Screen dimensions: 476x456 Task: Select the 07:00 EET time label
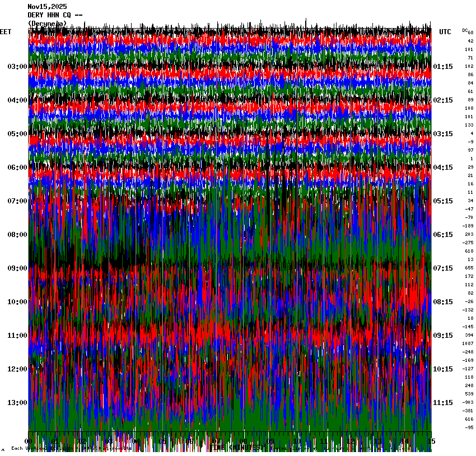pyautogui.click(x=17, y=201)
